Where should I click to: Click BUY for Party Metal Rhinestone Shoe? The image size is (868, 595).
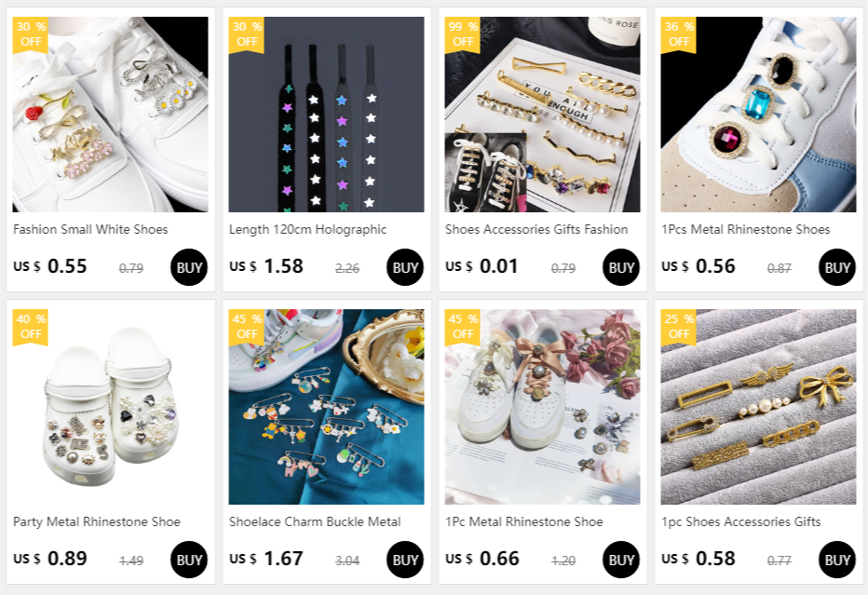(189, 560)
